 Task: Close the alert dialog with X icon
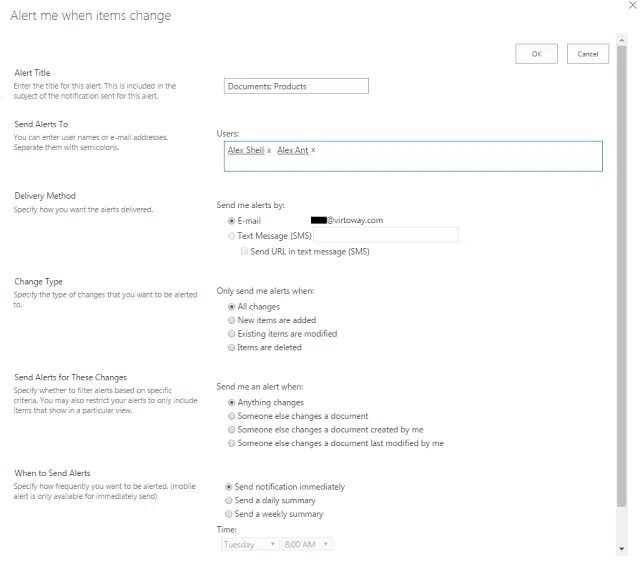(x=633, y=5)
